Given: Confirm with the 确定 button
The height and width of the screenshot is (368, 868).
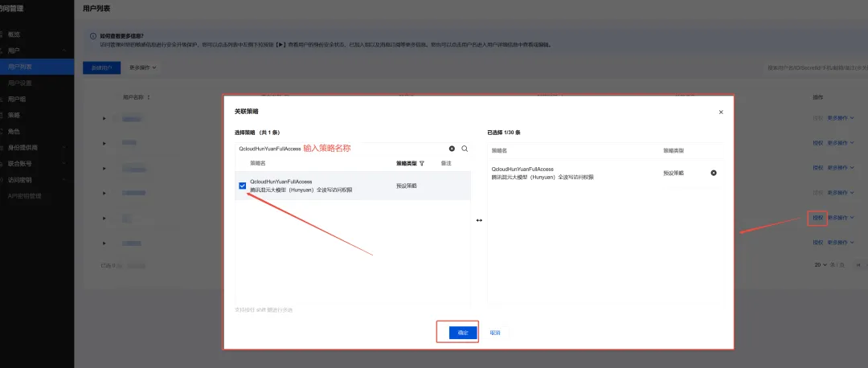Looking at the screenshot, I should [463, 333].
